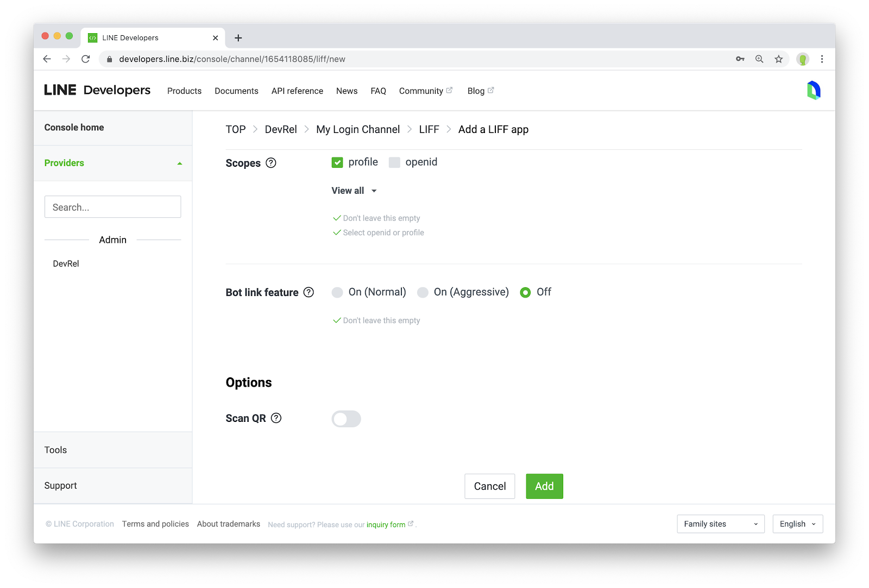Screen dimensions: 869x588
Task: Select the Off bot link radio button
Action: click(x=525, y=293)
